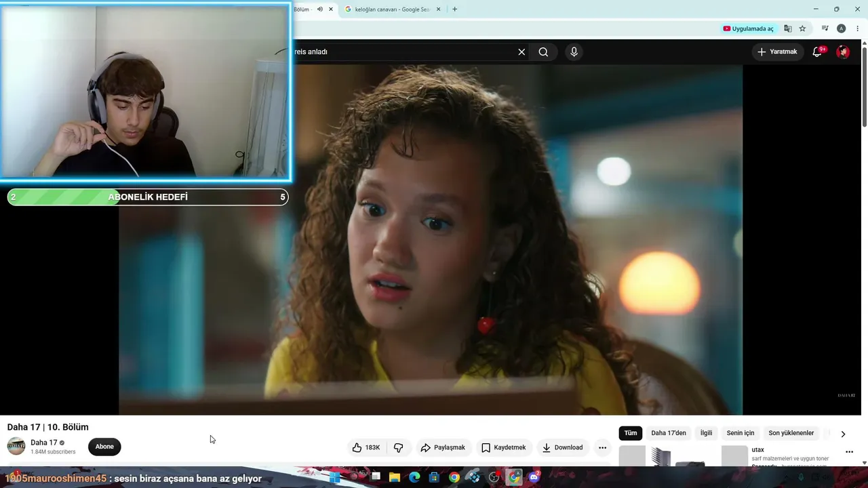868x488 pixels.
Task: Click the YouTube search magnifier button
Action: [x=543, y=52]
